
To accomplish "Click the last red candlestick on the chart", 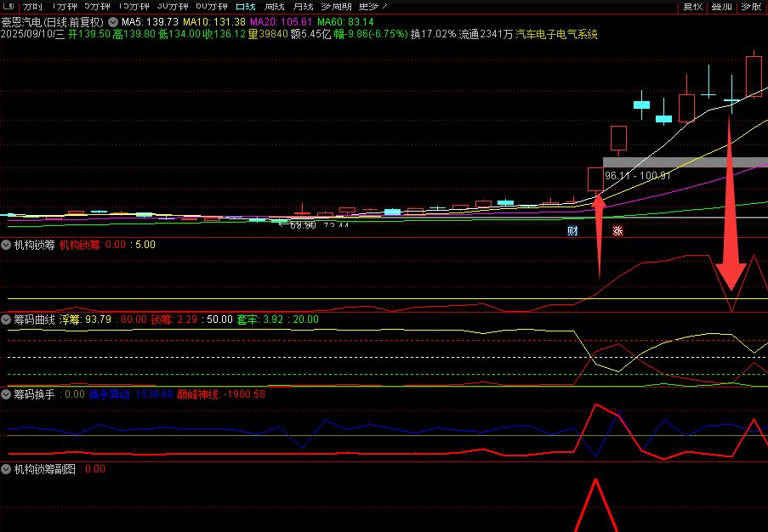I will 754,75.
